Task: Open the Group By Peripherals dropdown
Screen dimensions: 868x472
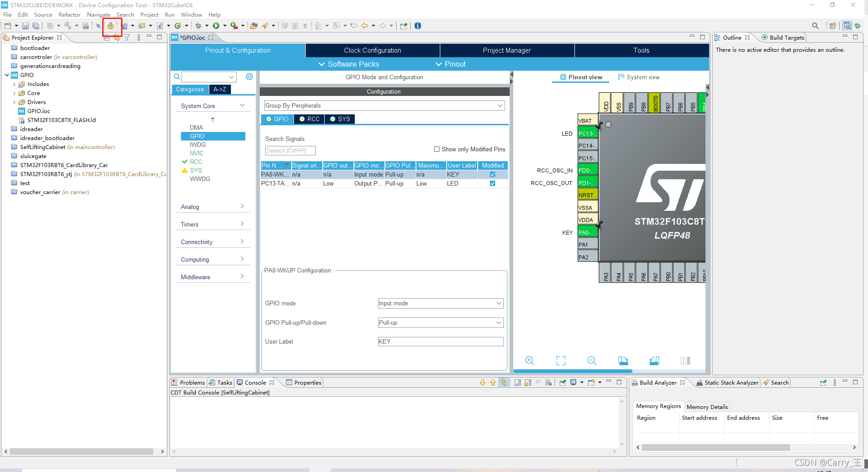Action: [x=384, y=105]
